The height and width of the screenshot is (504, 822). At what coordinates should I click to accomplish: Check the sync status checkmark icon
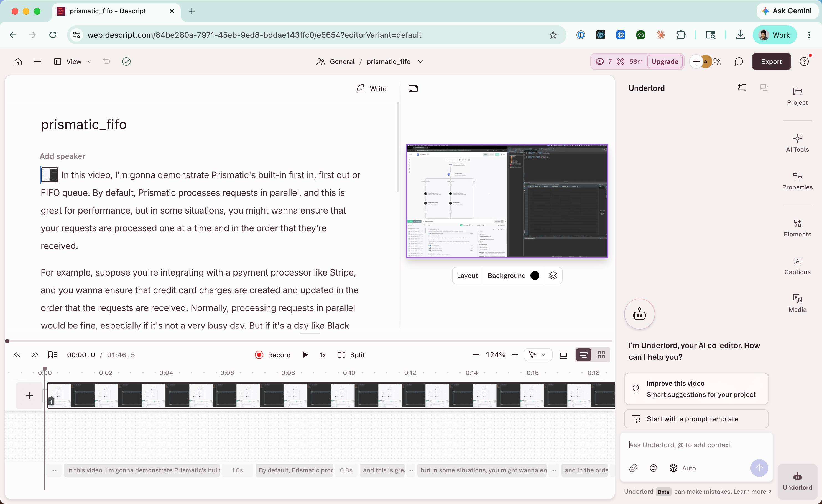click(x=126, y=62)
